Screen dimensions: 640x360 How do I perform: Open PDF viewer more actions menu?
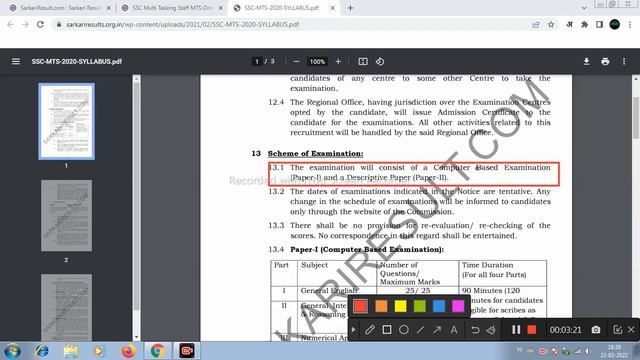(x=624, y=61)
